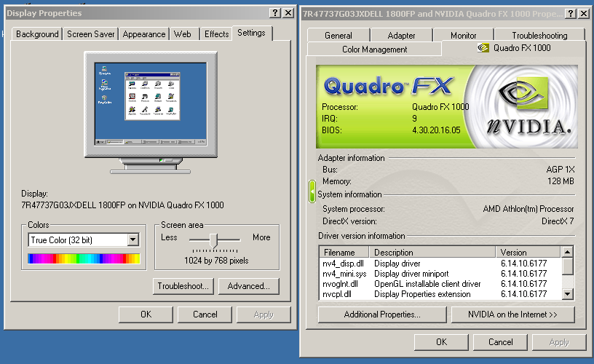Click the Description column header
This screenshot has width=594, height=364.
432,253
